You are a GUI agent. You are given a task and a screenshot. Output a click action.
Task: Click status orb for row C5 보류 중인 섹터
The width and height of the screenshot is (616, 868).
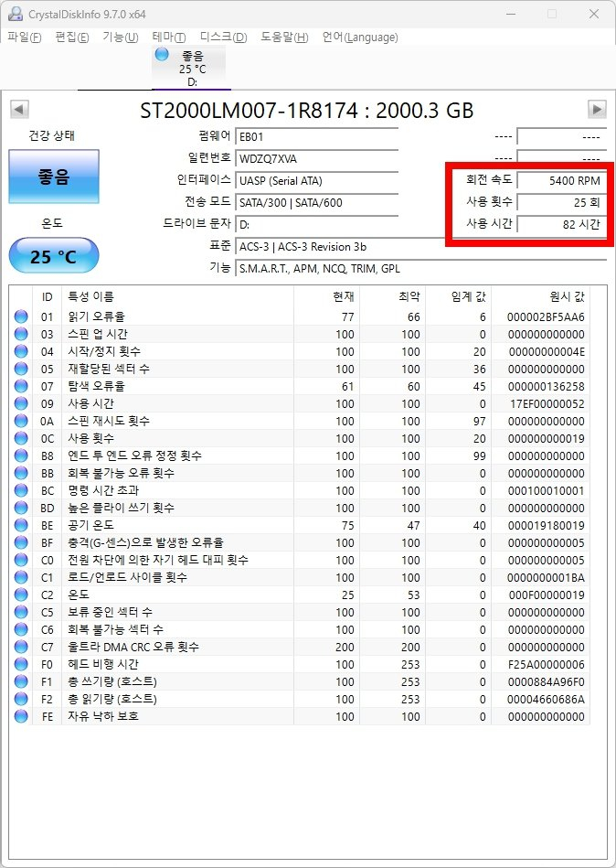pyautogui.click(x=21, y=612)
